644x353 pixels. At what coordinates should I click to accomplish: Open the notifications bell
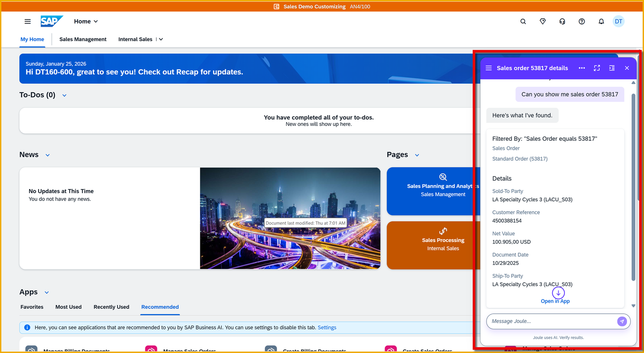click(602, 21)
